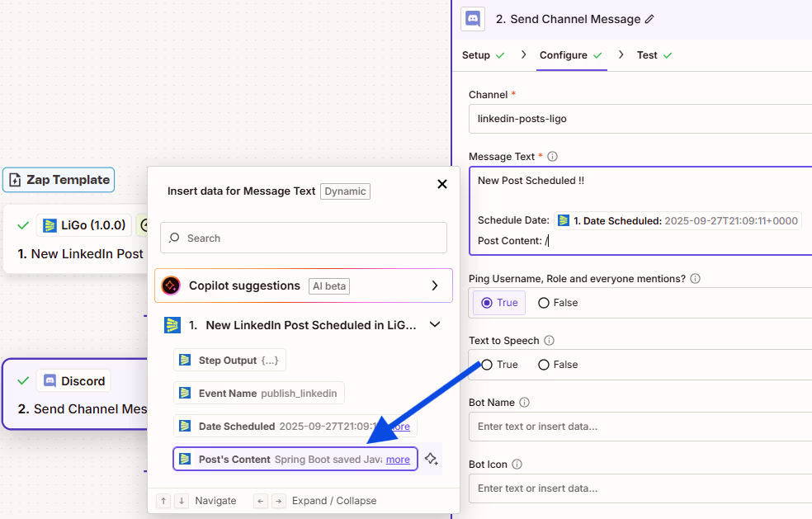This screenshot has width=812, height=519.
Task: Click the Copilot suggestions icon
Action: click(171, 285)
